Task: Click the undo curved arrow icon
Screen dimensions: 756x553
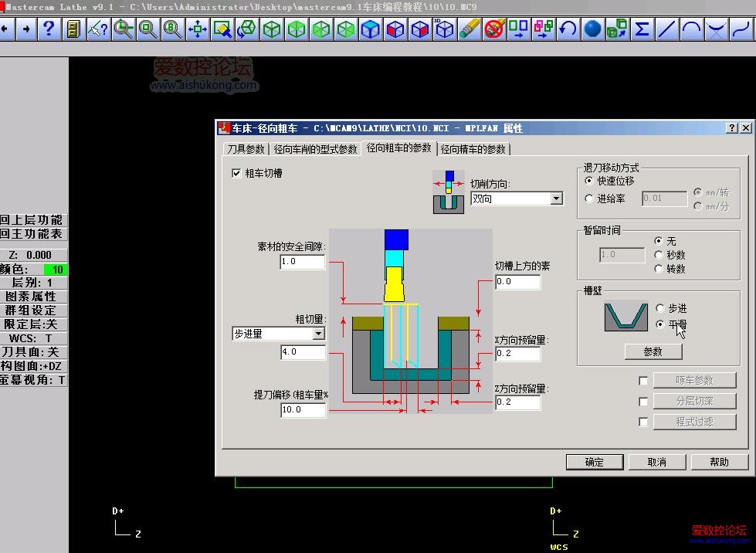Action: point(568,29)
